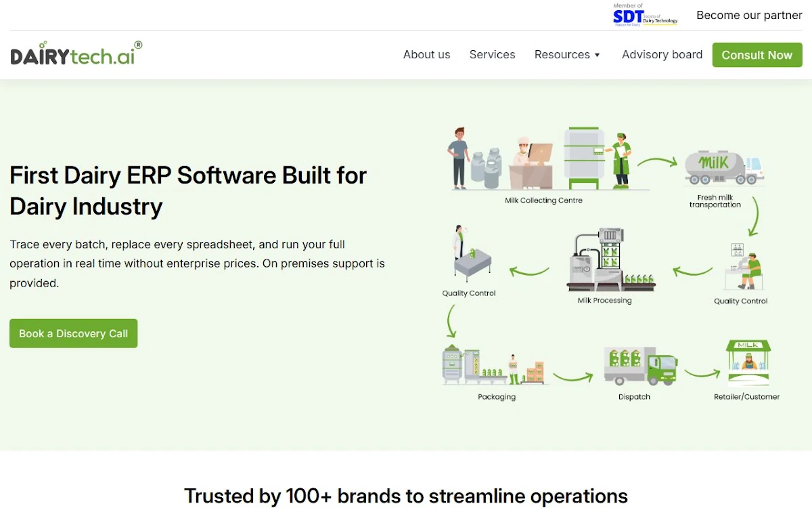Image resolution: width=812 pixels, height=508 pixels.
Task: Open the Advisory board page
Action: click(x=662, y=55)
